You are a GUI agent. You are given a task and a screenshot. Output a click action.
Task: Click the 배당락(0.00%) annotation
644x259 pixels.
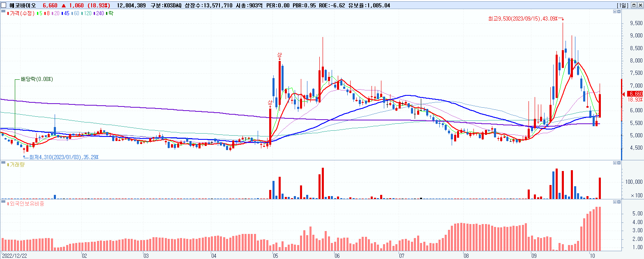(x=37, y=79)
